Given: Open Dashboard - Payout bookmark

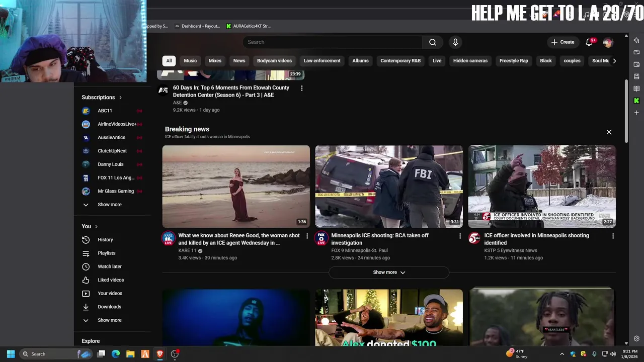Looking at the screenshot, I should coord(197,26).
